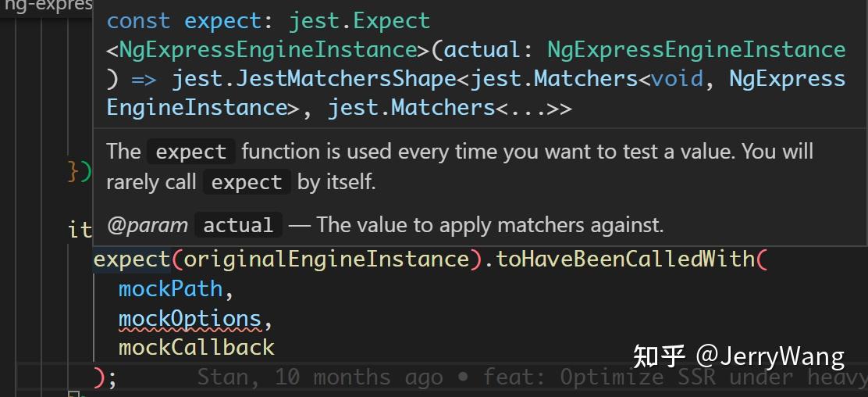This screenshot has height=397, width=868.
Task: Click 'rarely call' text in the tooltip
Action: pyautogui.click(x=151, y=182)
